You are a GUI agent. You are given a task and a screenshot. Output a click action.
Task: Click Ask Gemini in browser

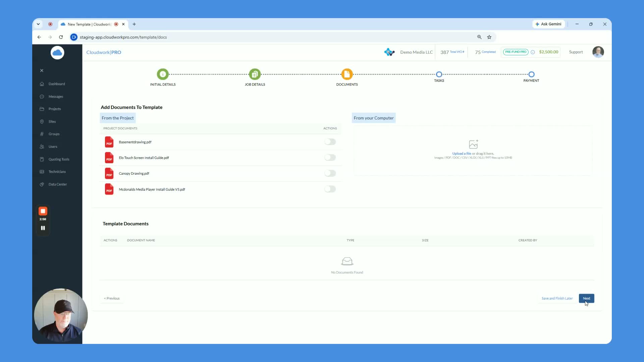(548, 24)
